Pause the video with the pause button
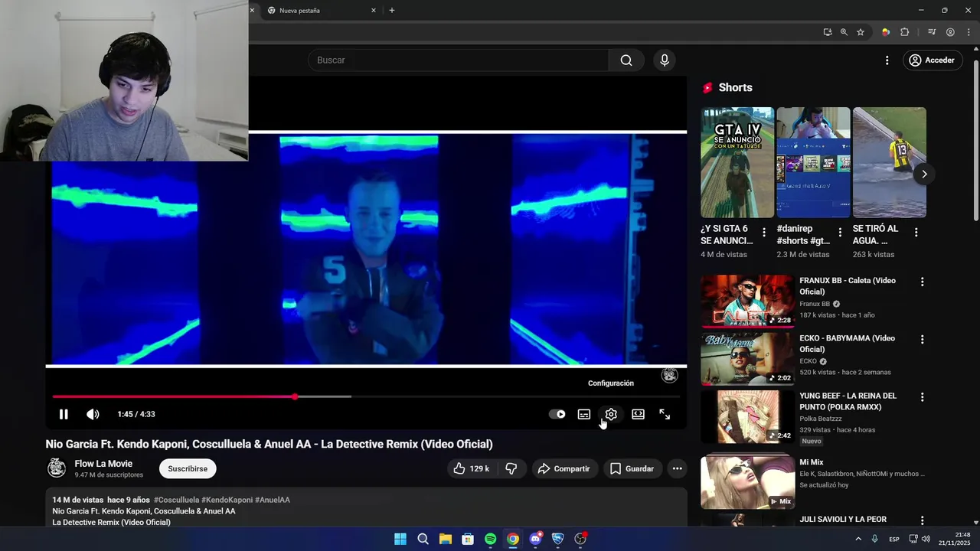This screenshot has width=980, height=551. [x=64, y=414]
